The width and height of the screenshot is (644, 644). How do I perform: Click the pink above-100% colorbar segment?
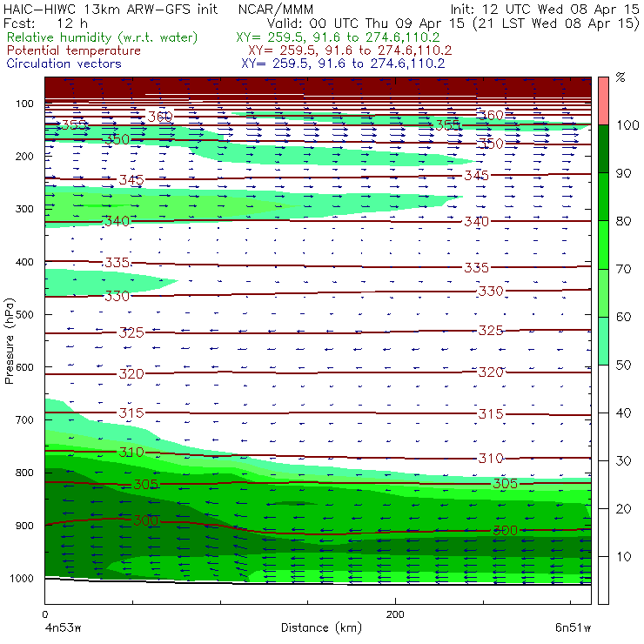coord(603,101)
